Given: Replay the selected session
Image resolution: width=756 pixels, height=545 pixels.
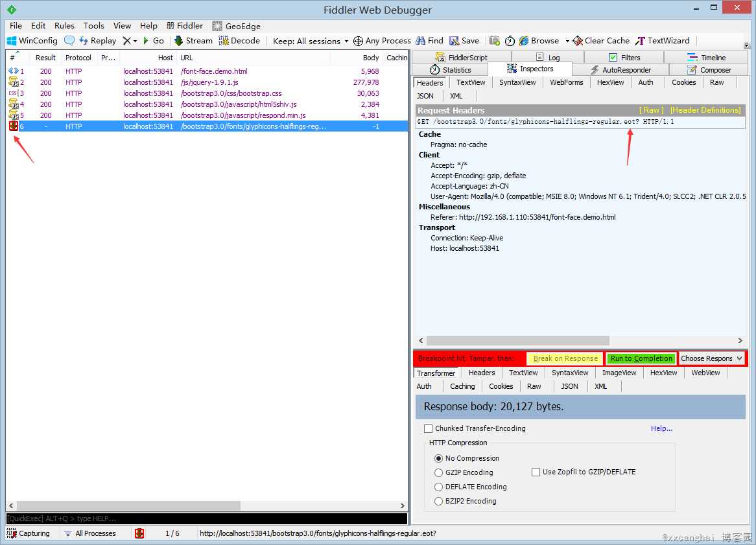Looking at the screenshot, I should (x=97, y=41).
